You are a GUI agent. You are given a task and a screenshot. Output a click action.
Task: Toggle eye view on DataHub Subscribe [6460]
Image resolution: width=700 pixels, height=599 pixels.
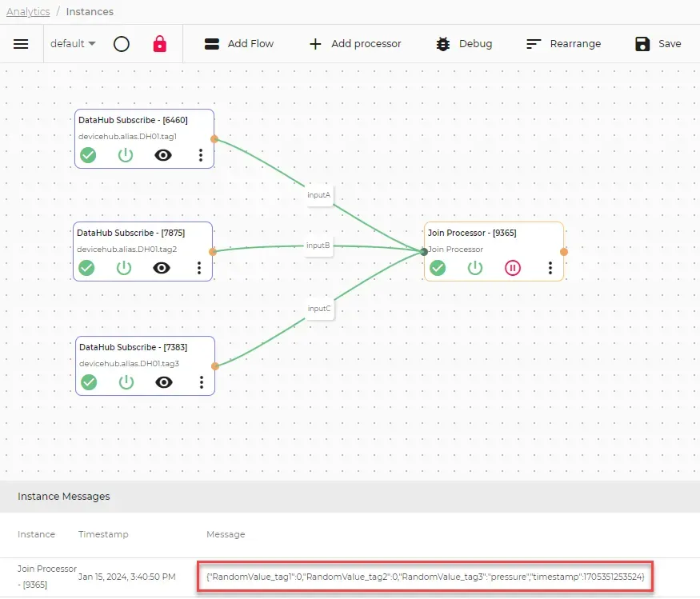click(x=163, y=155)
